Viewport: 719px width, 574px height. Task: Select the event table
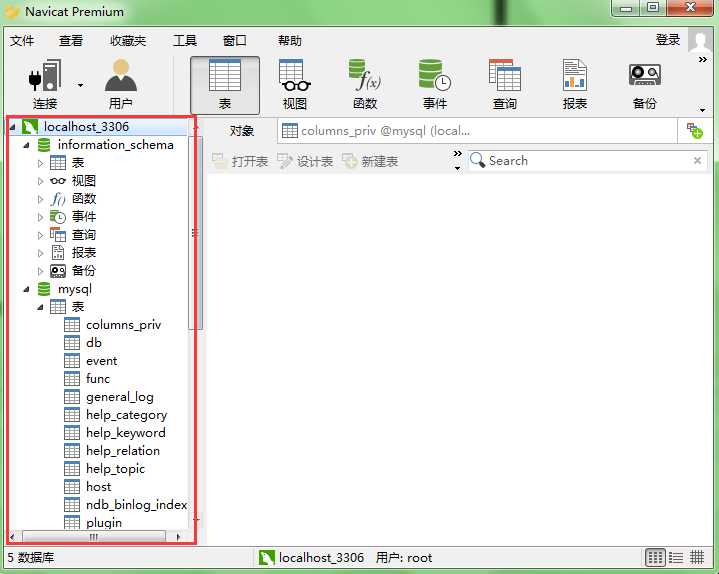pos(101,361)
